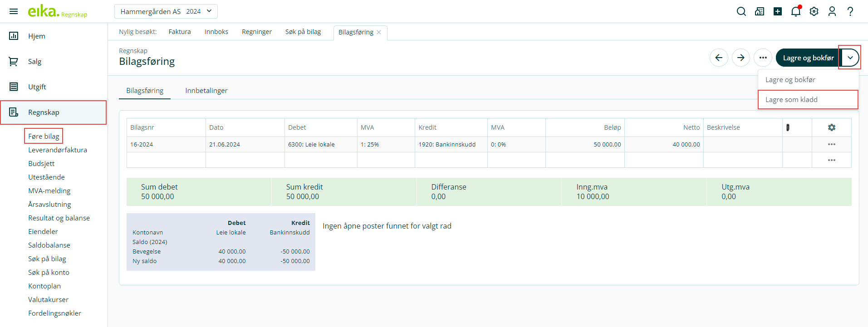Open Eiendeler in sidebar

(43, 231)
